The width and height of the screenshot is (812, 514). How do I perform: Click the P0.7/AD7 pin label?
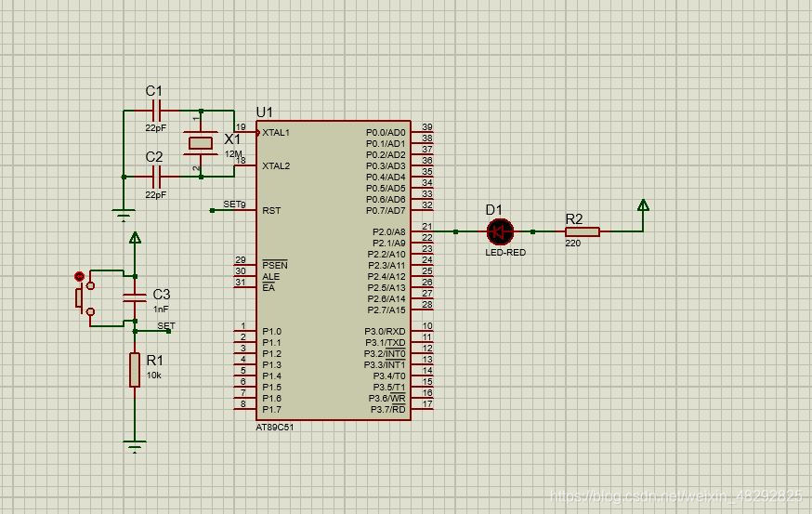[386, 210]
